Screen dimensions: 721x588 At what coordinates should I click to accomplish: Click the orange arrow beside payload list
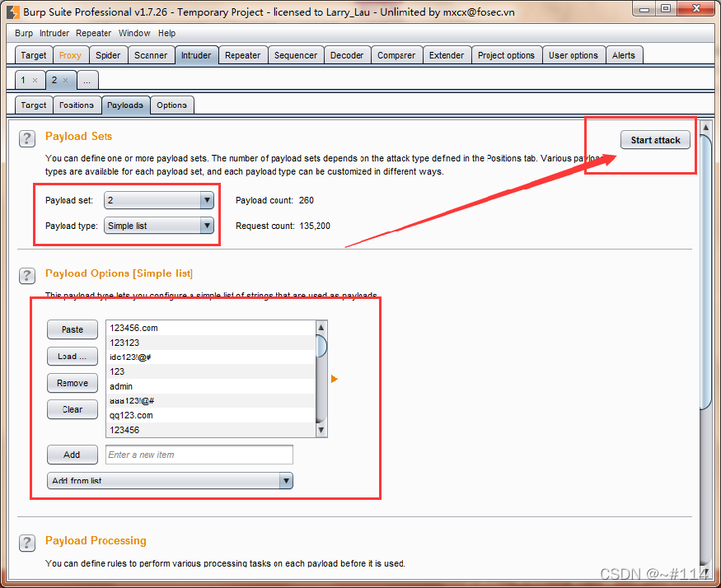click(x=335, y=379)
